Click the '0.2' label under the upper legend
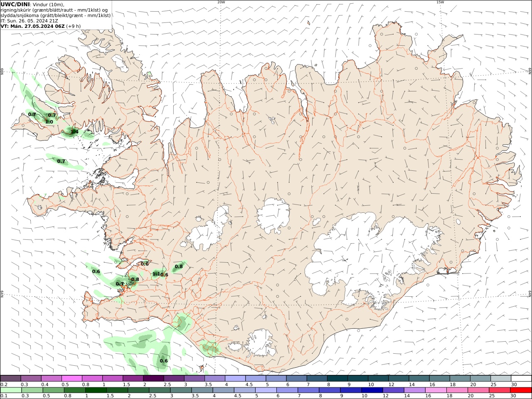This screenshot has width=532, height=399. click(x=4, y=384)
